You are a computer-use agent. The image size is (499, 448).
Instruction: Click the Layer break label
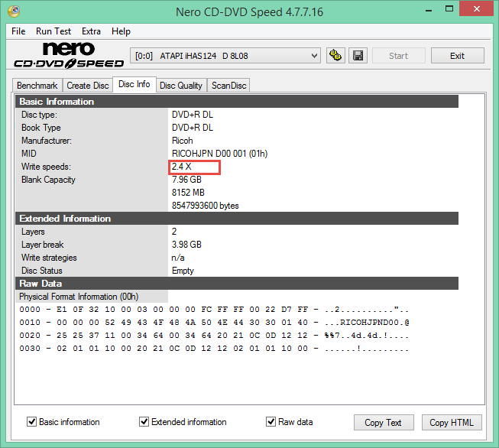click(43, 245)
